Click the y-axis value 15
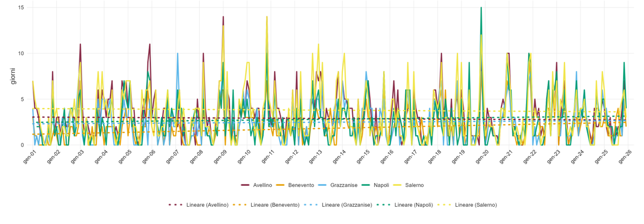This screenshot has width=644, height=224. pos(20,8)
